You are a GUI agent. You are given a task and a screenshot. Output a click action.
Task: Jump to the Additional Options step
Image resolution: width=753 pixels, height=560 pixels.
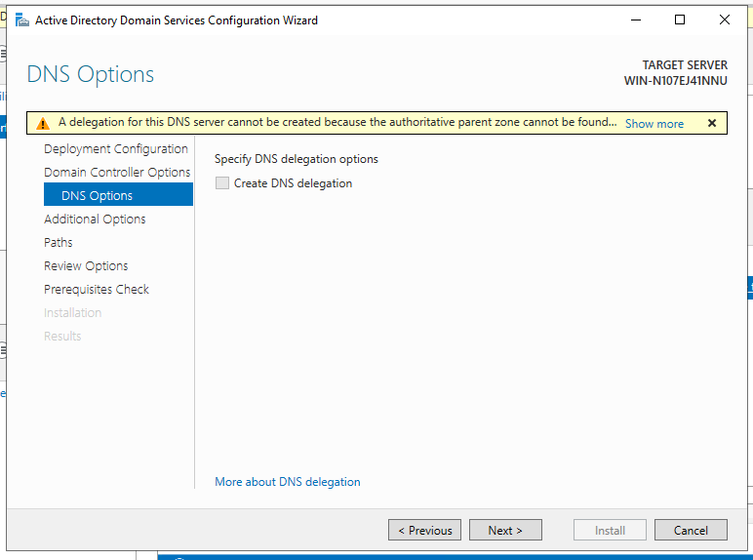coord(95,219)
